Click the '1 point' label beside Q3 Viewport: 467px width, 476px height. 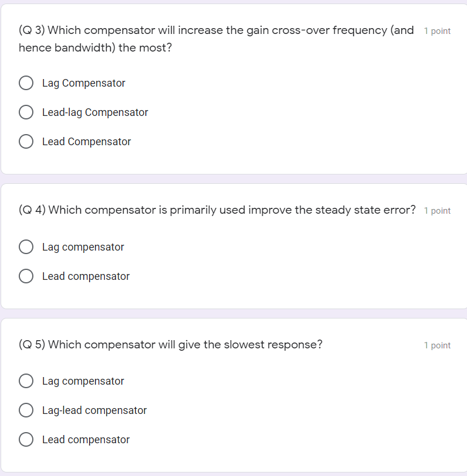point(437,31)
